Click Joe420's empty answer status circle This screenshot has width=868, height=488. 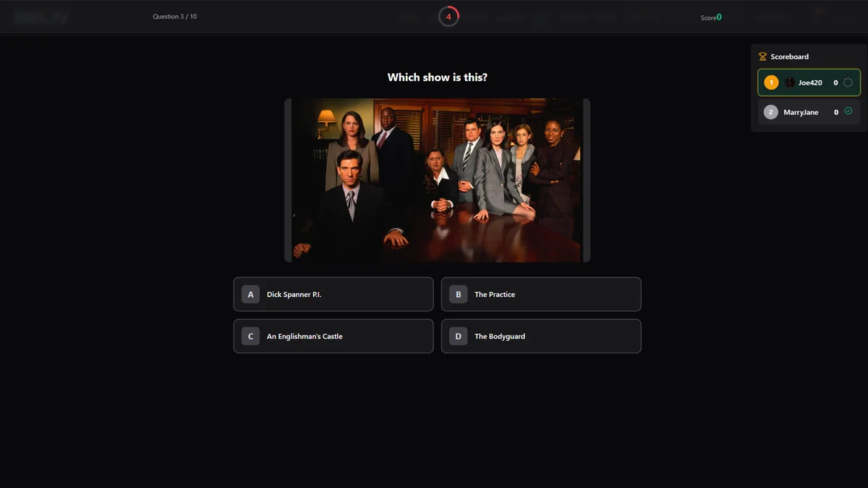(x=848, y=82)
